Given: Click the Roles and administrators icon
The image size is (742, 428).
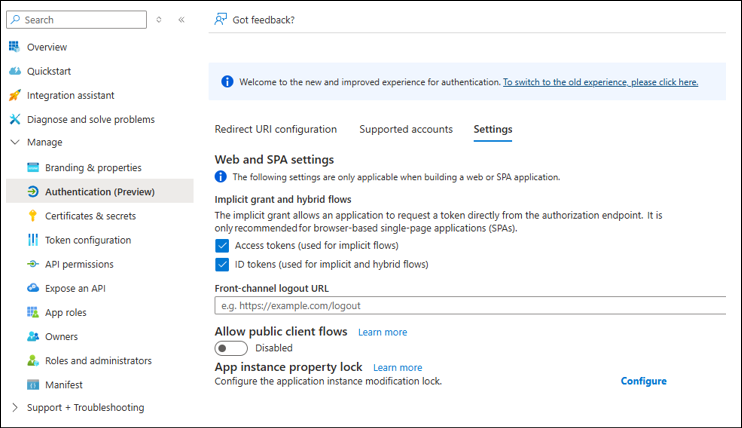Looking at the screenshot, I should click(33, 360).
